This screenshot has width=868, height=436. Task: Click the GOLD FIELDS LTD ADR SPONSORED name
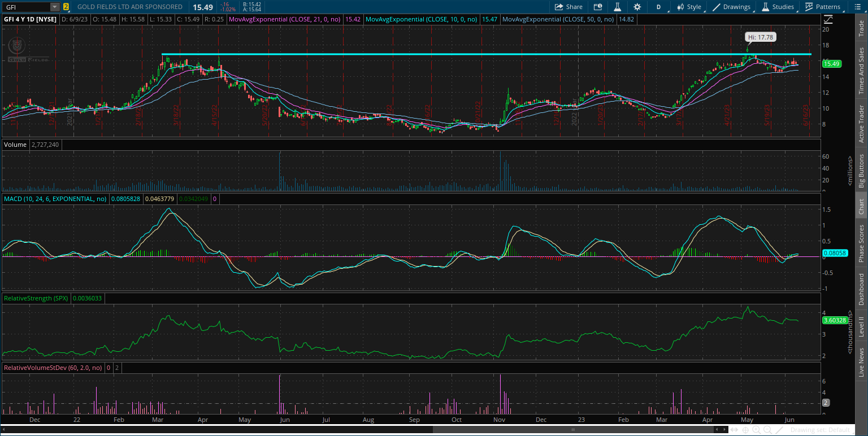pyautogui.click(x=130, y=7)
